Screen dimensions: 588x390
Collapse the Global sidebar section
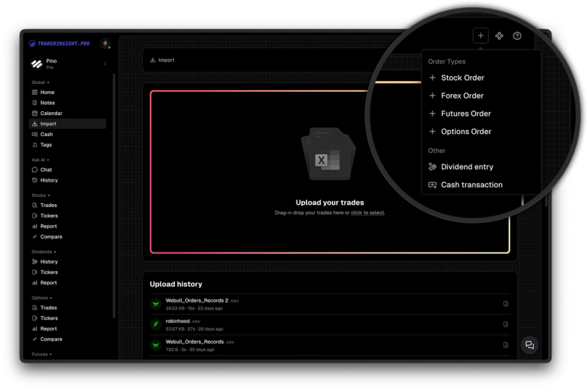pos(41,82)
